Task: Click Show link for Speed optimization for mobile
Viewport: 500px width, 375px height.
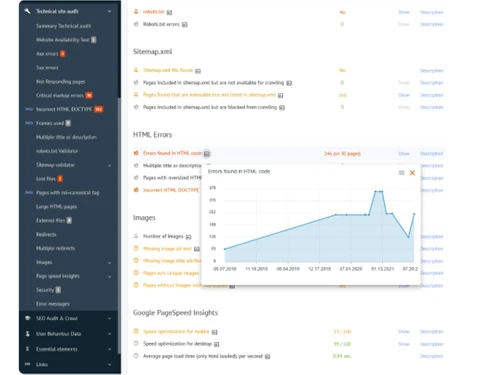Action: 404,332
